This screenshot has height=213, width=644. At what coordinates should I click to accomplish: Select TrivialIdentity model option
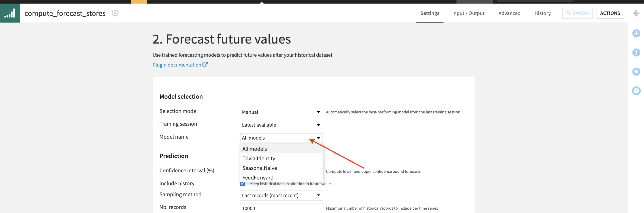pos(281,158)
